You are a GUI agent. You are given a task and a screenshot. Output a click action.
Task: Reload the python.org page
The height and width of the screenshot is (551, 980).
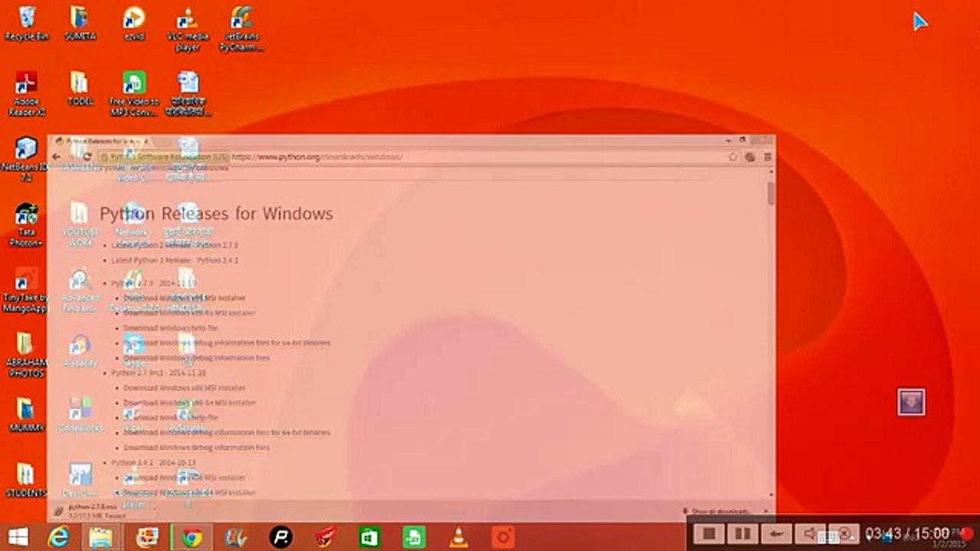pyautogui.click(x=87, y=157)
